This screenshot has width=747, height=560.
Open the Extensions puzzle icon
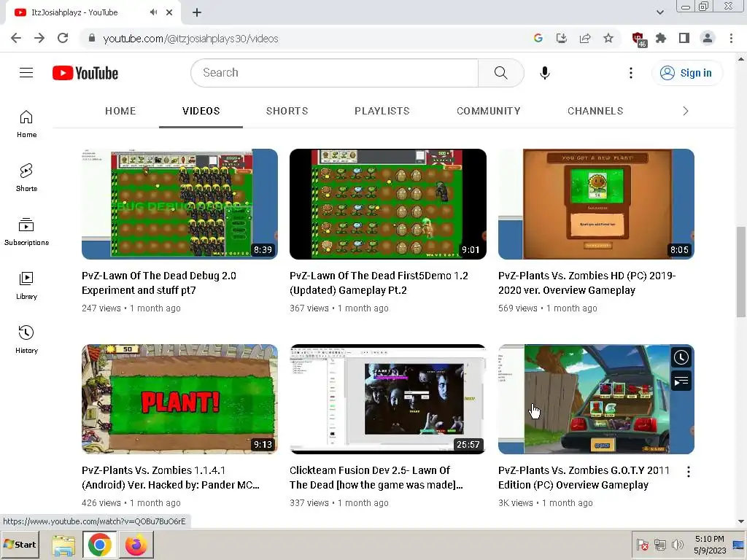[661, 38]
